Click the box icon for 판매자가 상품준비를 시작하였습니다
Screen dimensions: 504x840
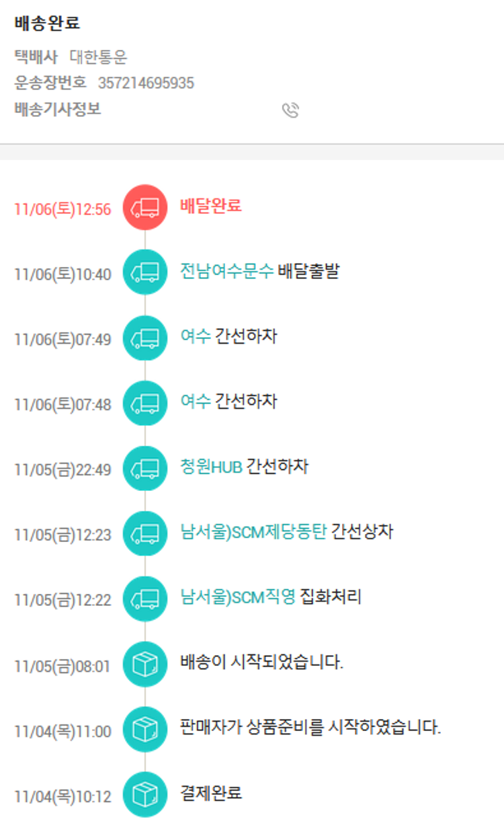(x=144, y=729)
